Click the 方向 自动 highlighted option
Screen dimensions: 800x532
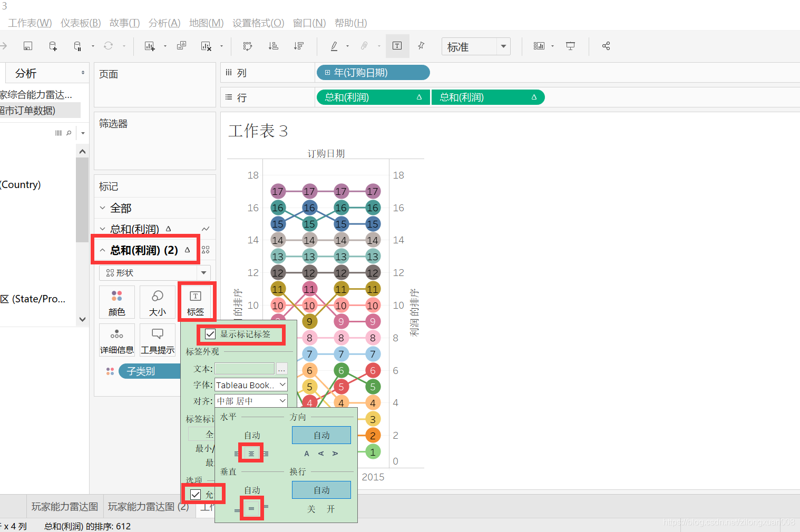pos(321,435)
